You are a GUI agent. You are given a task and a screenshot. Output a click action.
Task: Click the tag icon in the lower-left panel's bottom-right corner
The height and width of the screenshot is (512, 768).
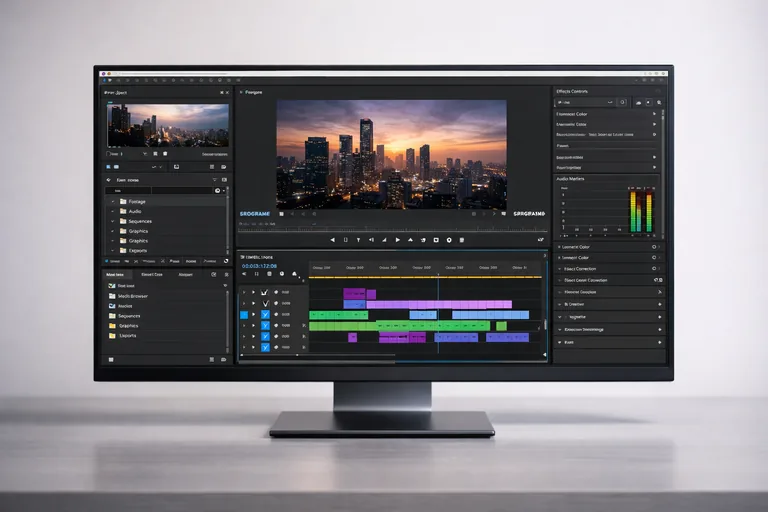[x=223, y=360]
